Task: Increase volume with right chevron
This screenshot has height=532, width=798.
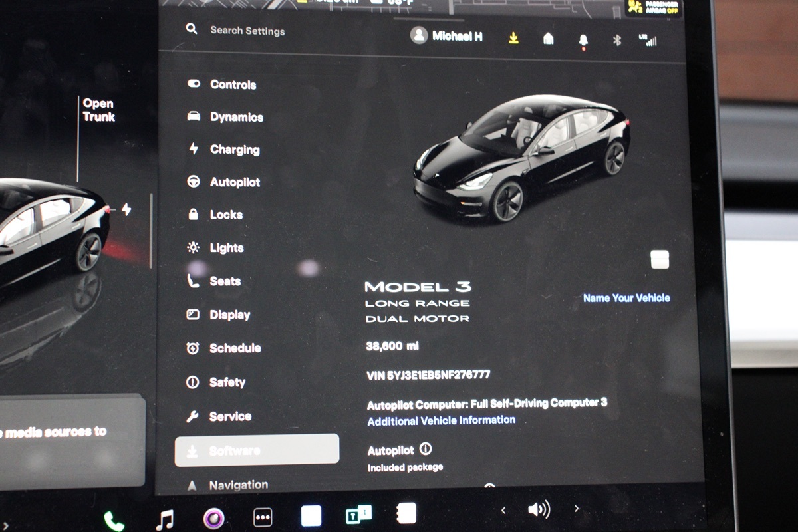Action: (576, 509)
